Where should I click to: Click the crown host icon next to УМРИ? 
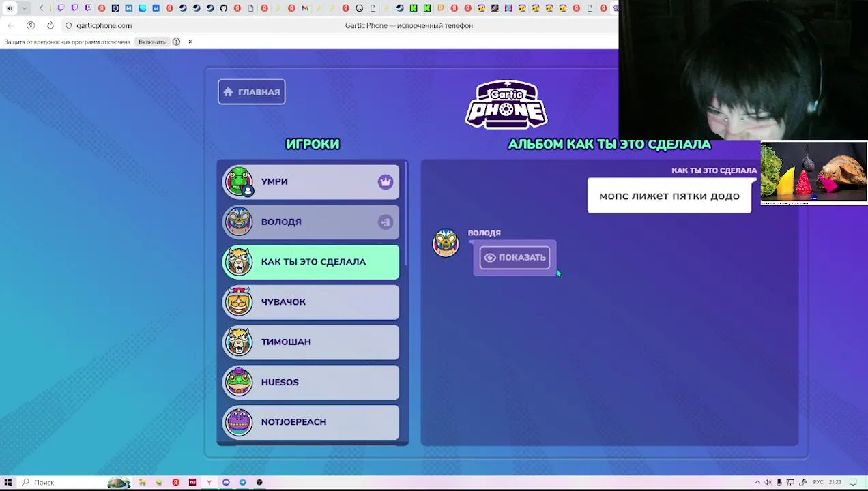(386, 182)
